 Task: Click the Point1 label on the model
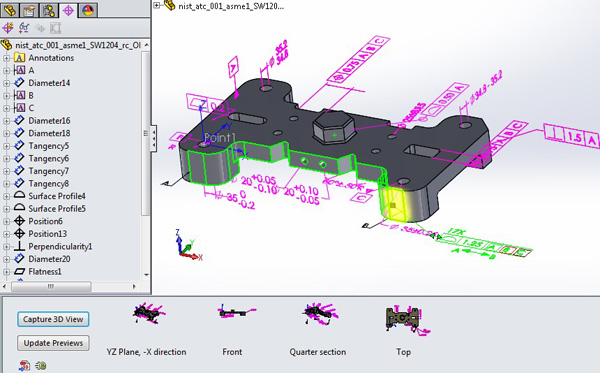click(x=219, y=138)
